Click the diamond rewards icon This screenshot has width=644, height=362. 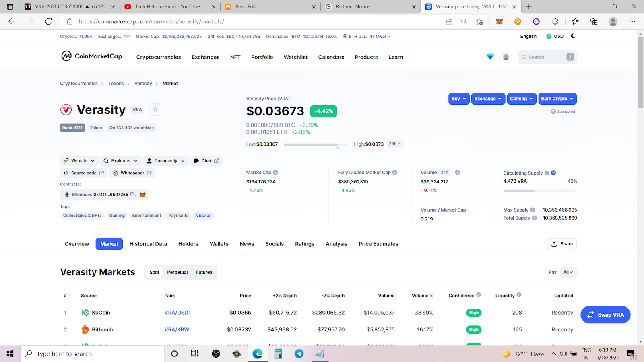click(490, 57)
